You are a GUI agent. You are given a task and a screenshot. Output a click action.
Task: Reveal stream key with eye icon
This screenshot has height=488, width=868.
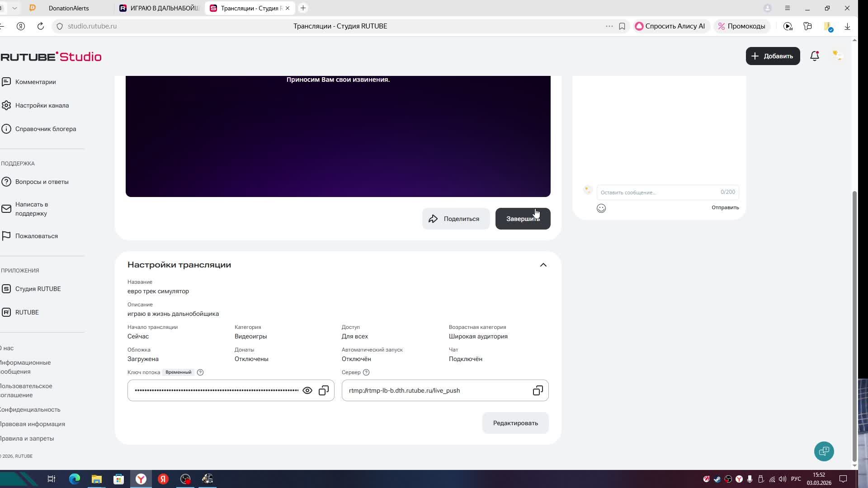pos(307,390)
